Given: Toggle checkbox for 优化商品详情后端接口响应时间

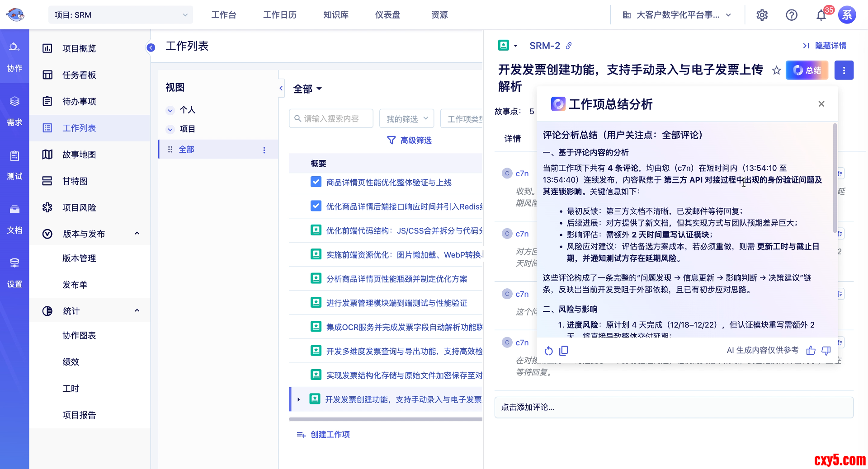Looking at the screenshot, I should [x=316, y=206].
